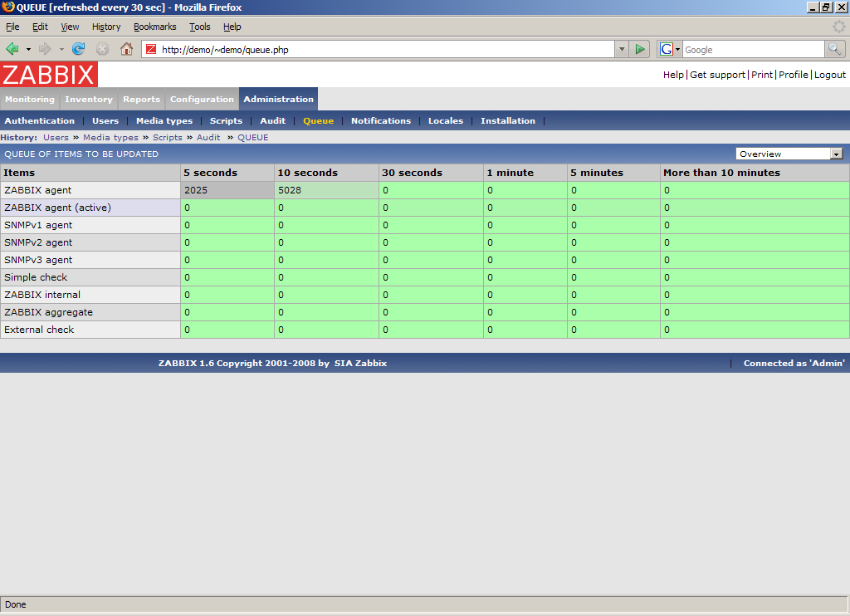Open Media types in the submenu
The height and width of the screenshot is (616, 850).
164,121
